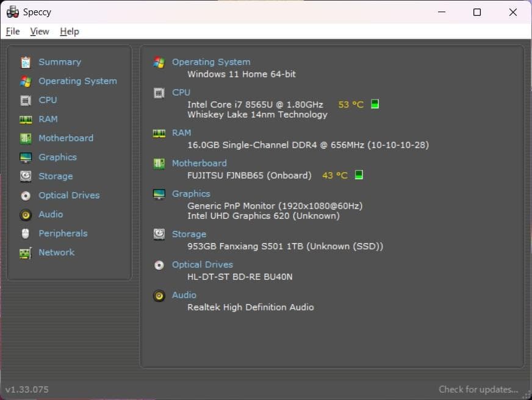
Task: Open the Help menu
Action: tap(69, 31)
